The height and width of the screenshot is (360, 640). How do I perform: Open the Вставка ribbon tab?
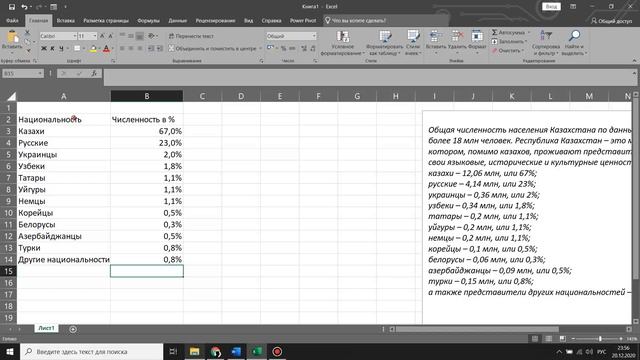point(65,20)
